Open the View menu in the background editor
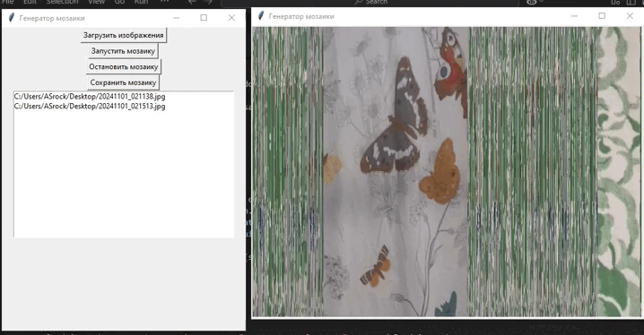 point(97,2)
